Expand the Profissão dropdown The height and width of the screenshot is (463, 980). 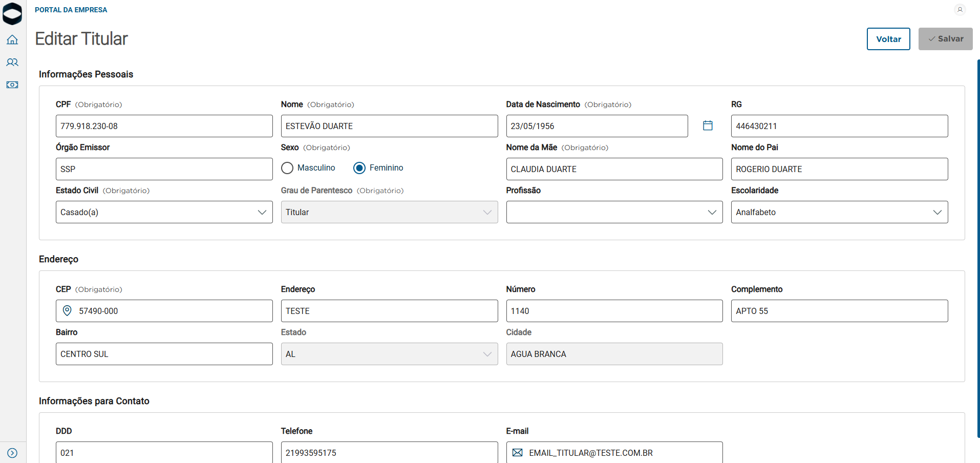pyautogui.click(x=614, y=212)
